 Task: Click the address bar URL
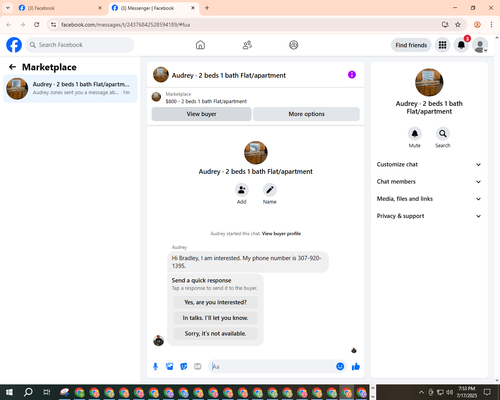coord(125,25)
